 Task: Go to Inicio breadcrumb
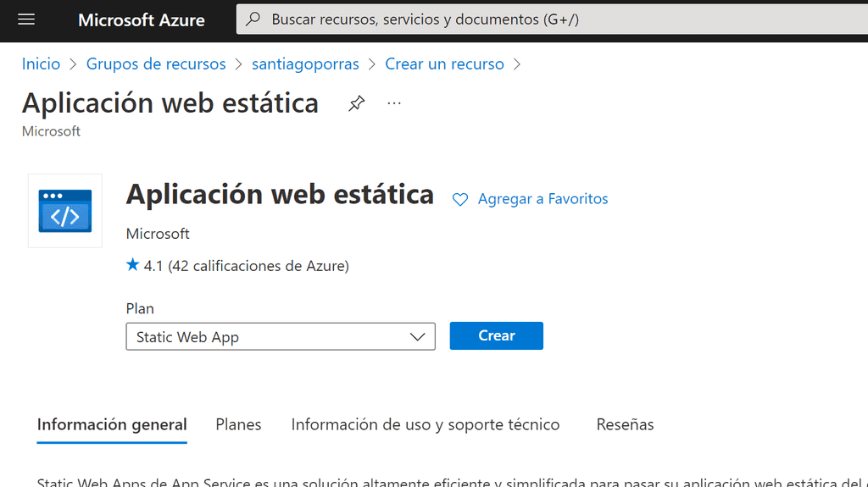tap(41, 64)
